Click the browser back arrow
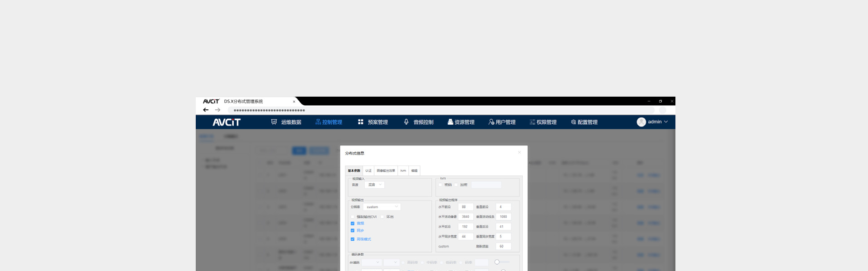Viewport: 868px width, 271px height. (x=206, y=110)
